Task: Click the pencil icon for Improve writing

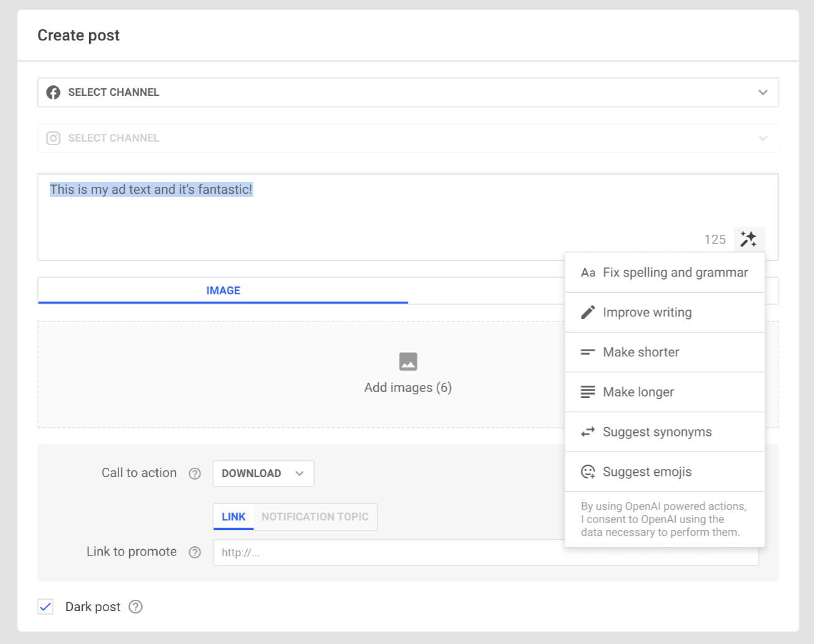Action: tap(588, 312)
